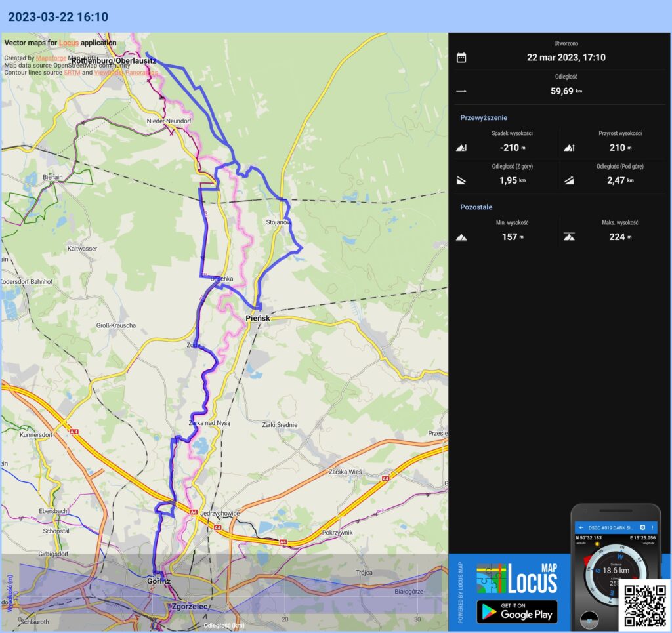Open the Locus link in map attribution

pos(68,43)
